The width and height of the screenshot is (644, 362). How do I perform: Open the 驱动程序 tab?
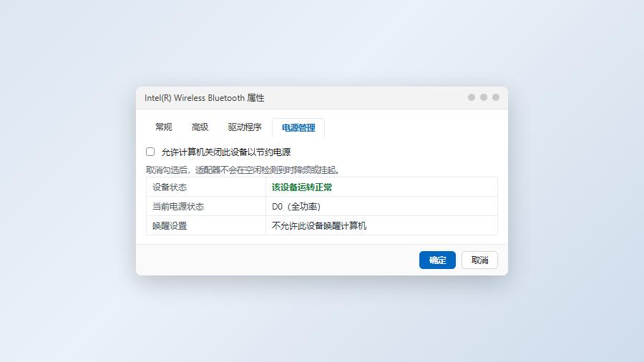pos(245,127)
